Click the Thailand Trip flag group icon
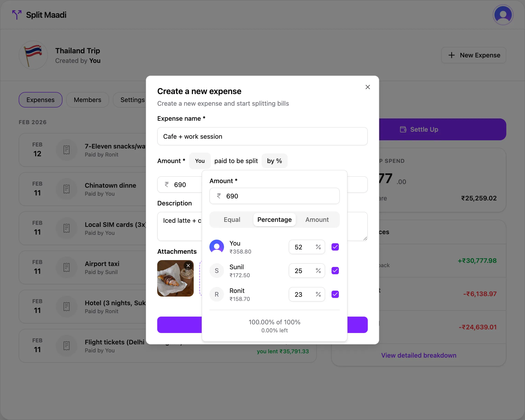525x420 pixels. pos(33,55)
